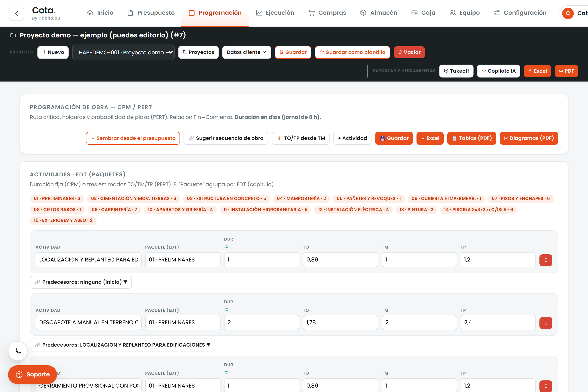
Task: Select 06 · CUBIERTA E IMPERMEAB. chip
Action: tap(446, 199)
